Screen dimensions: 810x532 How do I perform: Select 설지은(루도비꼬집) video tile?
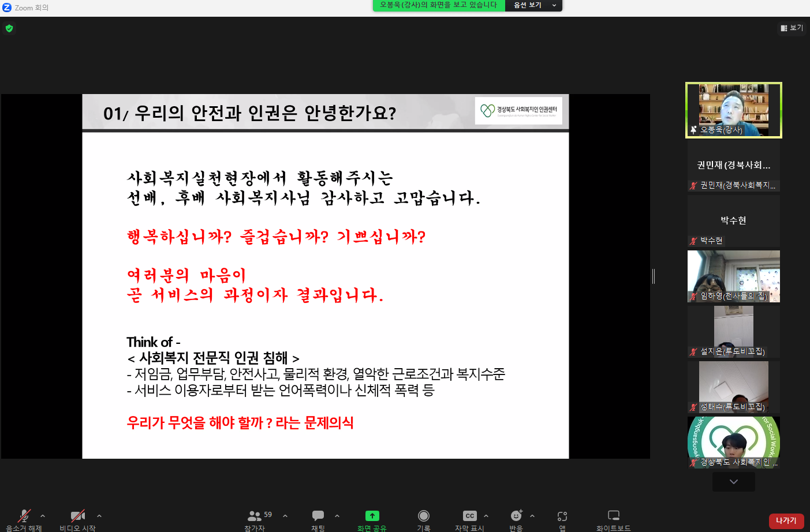click(734, 332)
